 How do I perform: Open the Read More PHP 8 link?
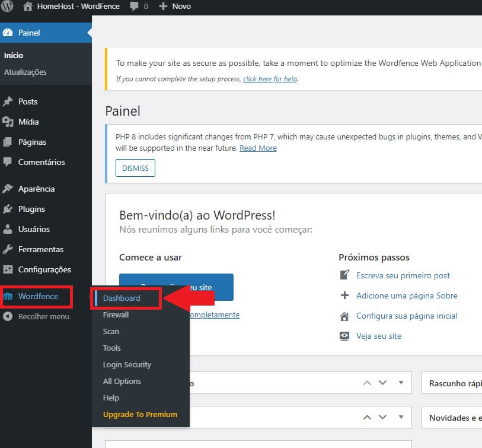pos(258,148)
